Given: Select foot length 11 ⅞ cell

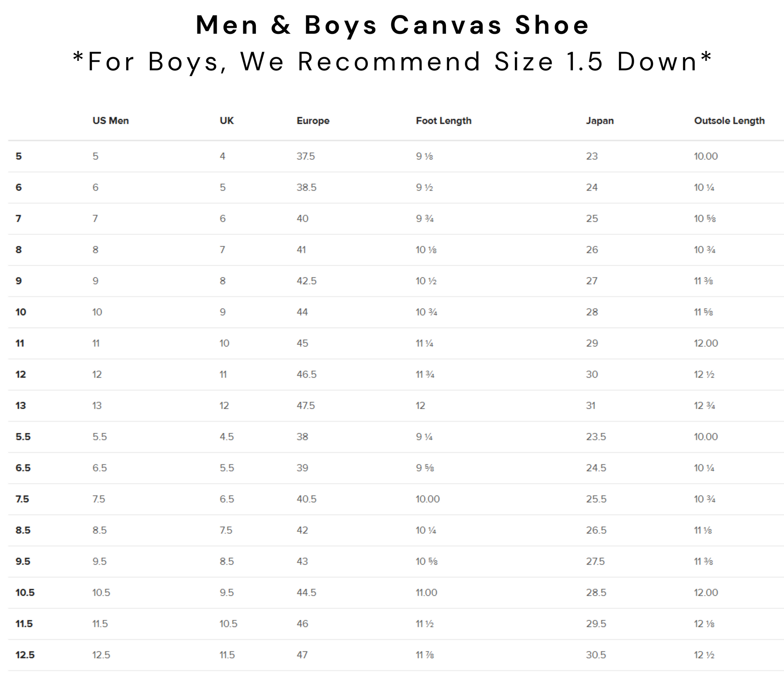Looking at the screenshot, I should tap(425, 655).
